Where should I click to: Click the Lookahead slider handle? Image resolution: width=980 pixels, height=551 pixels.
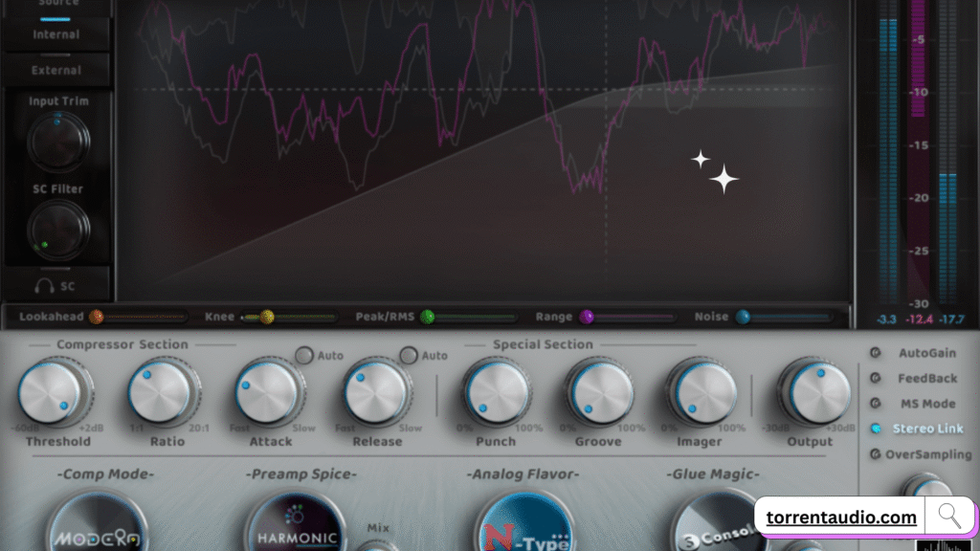96,317
